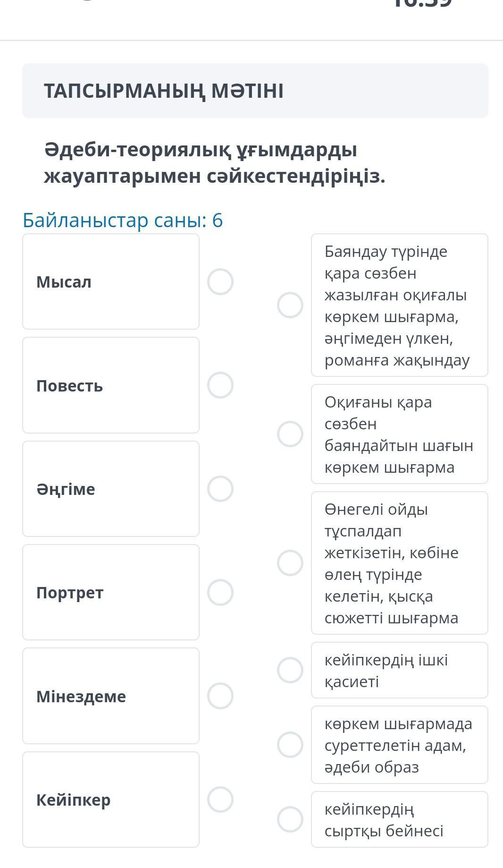Click circle for 'кейіпкердің ішкі қасиеті' answer
Viewport: 503px width, 868px height.
click(x=290, y=670)
